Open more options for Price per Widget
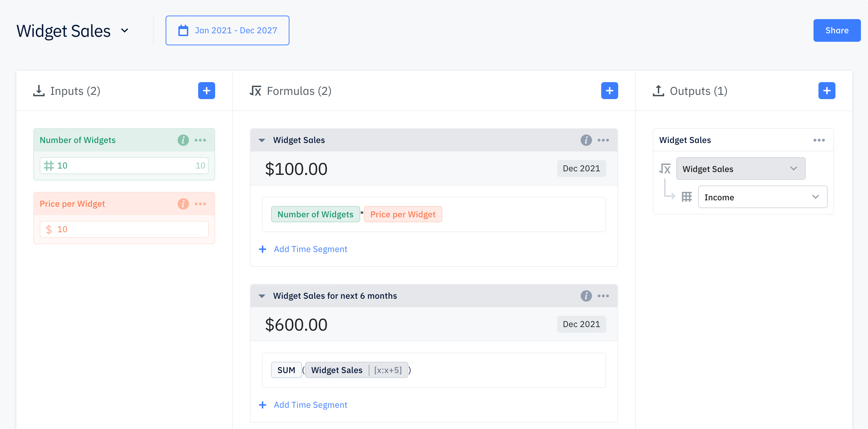868x429 pixels. tap(200, 204)
